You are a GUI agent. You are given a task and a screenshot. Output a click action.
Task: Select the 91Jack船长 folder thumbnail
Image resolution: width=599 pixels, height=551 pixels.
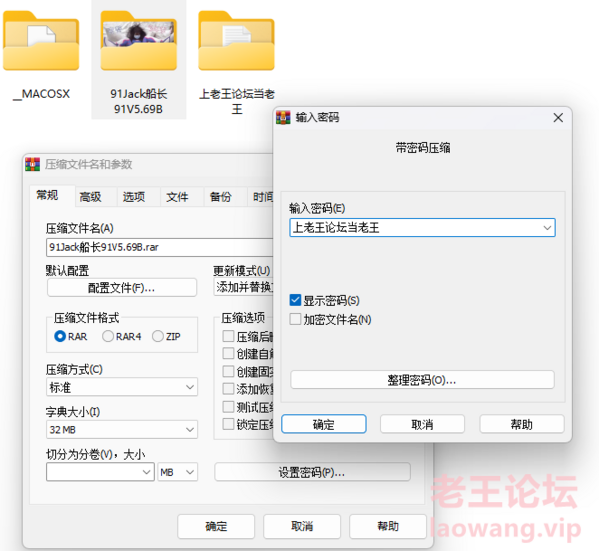tap(139, 41)
